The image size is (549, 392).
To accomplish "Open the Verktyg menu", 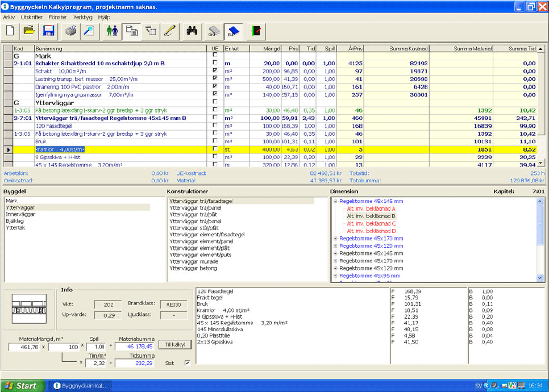I will (x=83, y=18).
